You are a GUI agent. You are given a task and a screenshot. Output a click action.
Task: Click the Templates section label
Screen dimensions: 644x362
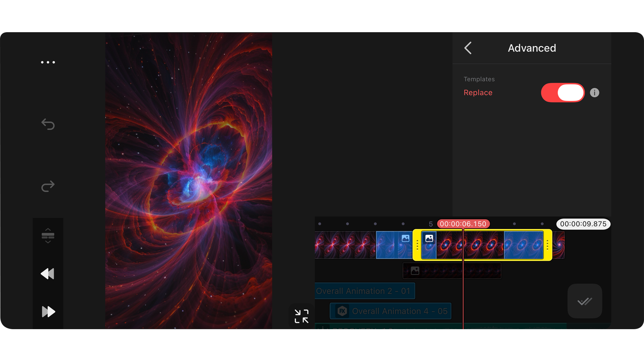tap(479, 79)
